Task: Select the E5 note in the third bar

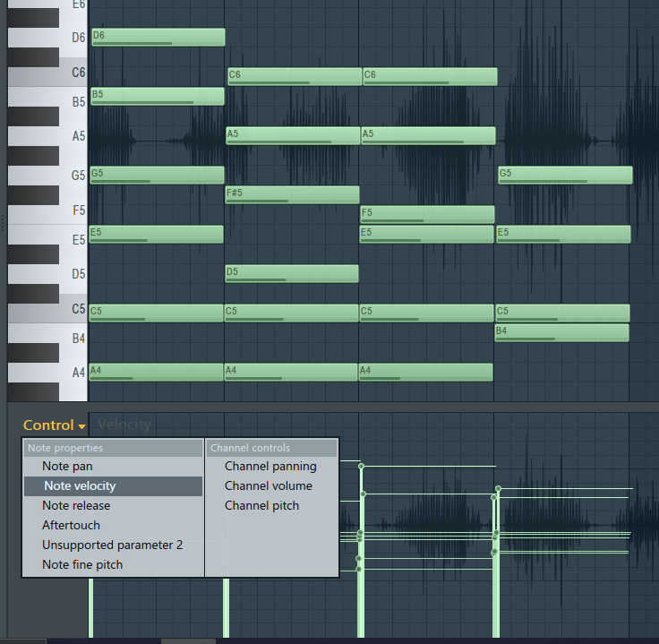Action: 427,234
